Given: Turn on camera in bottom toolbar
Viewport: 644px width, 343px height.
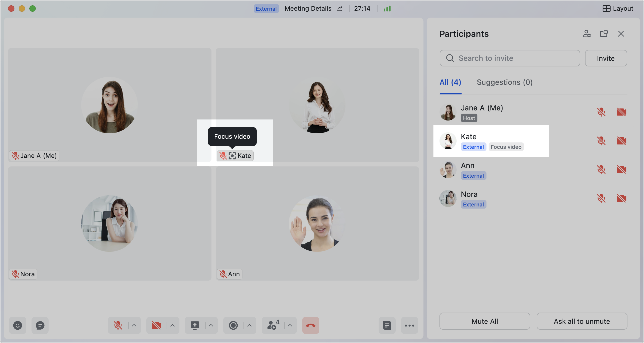Looking at the screenshot, I should click(156, 325).
